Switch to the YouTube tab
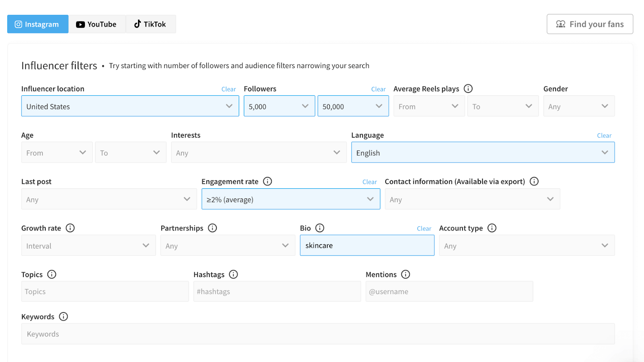 97,24
